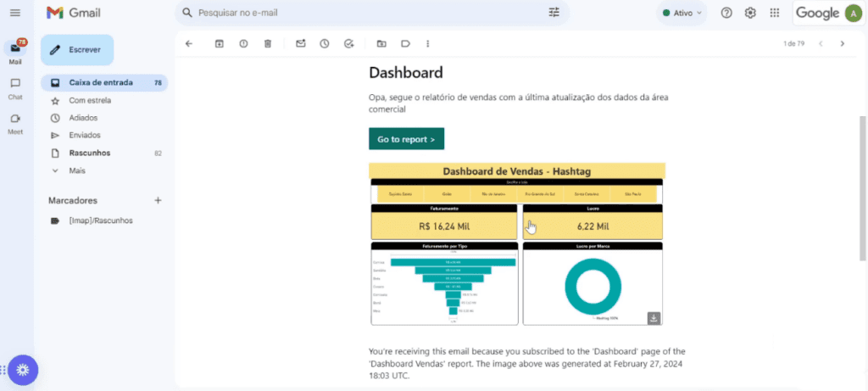Open the main menu hamburger icon
The image size is (868, 391).
(15, 13)
